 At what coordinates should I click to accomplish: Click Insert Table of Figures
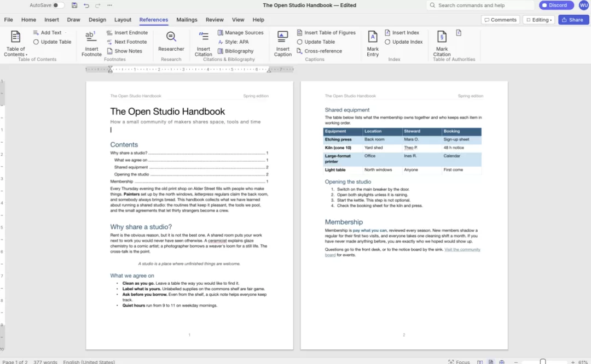pyautogui.click(x=326, y=33)
